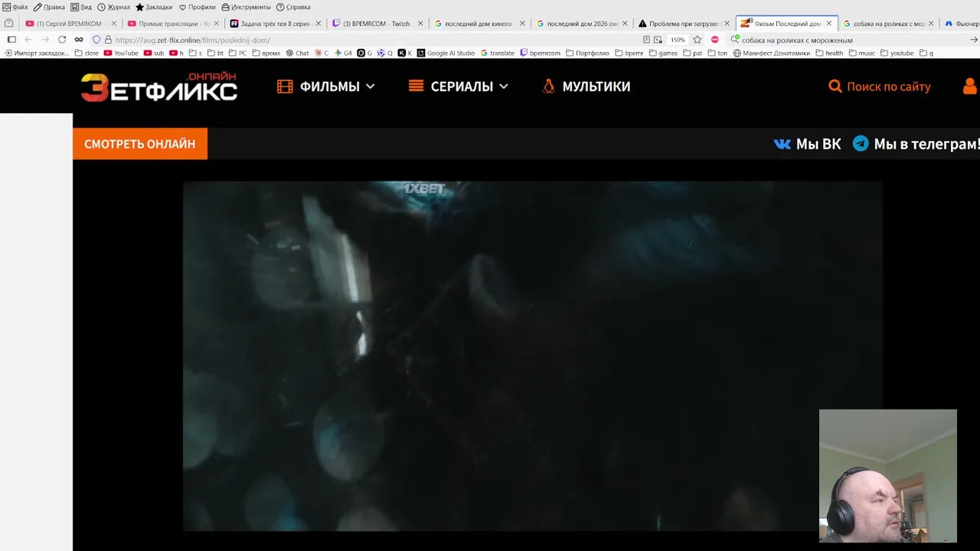The height and width of the screenshot is (551, 980).
Task: Reload the page with the refresh icon
Action: click(62, 40)
